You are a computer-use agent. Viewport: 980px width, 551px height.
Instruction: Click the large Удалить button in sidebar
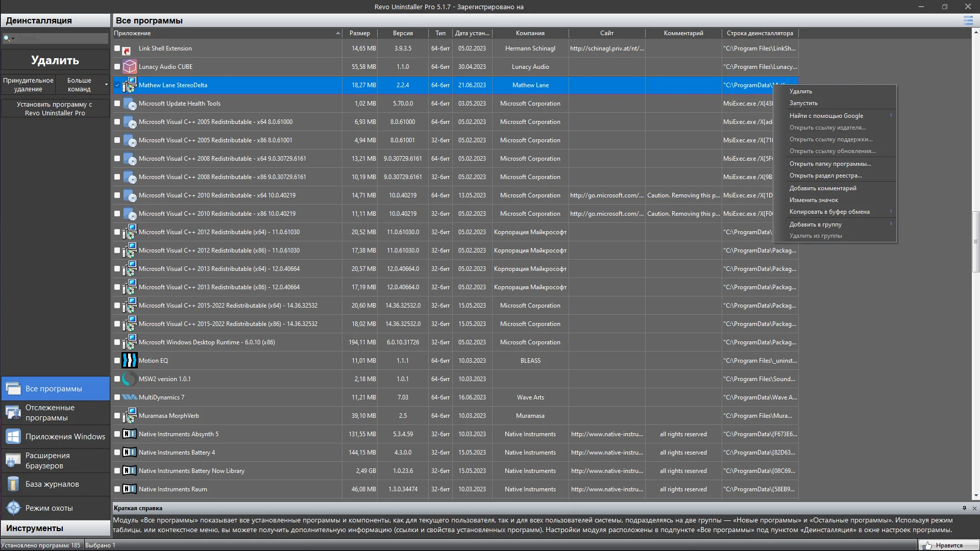coord(55,60)
